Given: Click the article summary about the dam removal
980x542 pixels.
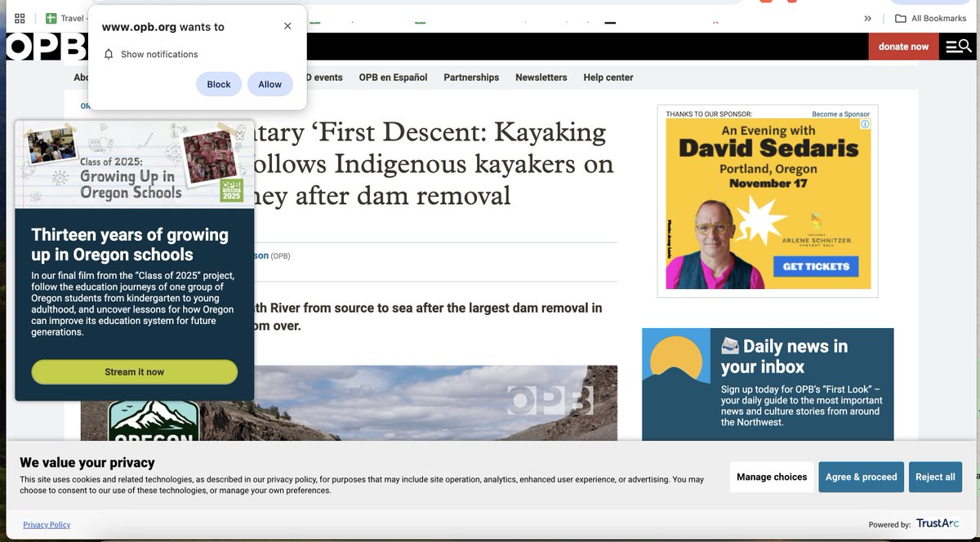Looking at the screenshot, I should tap(429, 317).
